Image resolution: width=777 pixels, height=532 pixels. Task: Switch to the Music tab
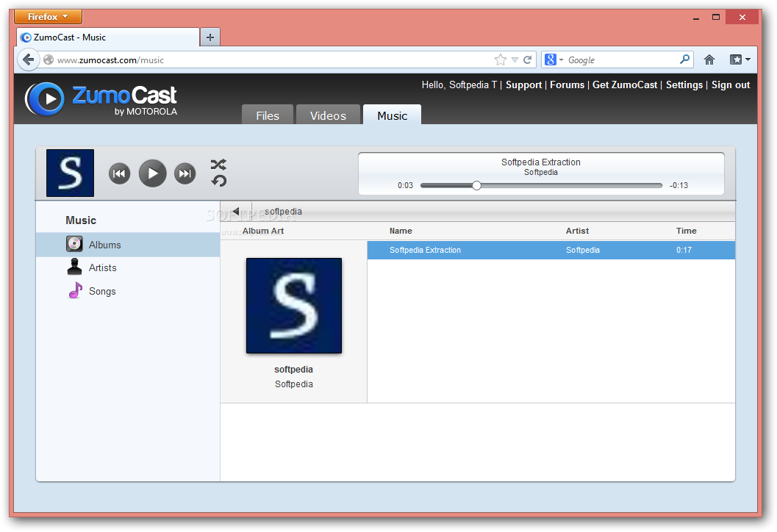tap(392, 115)
